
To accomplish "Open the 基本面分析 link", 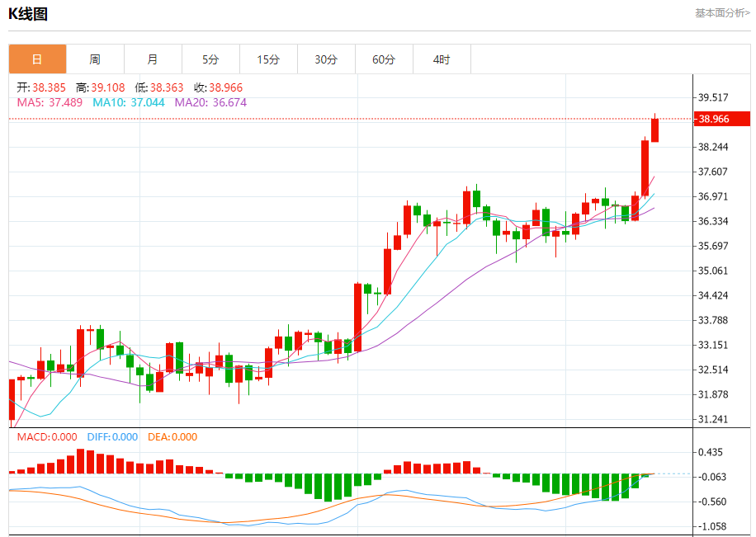I will (x=722, y=12).
